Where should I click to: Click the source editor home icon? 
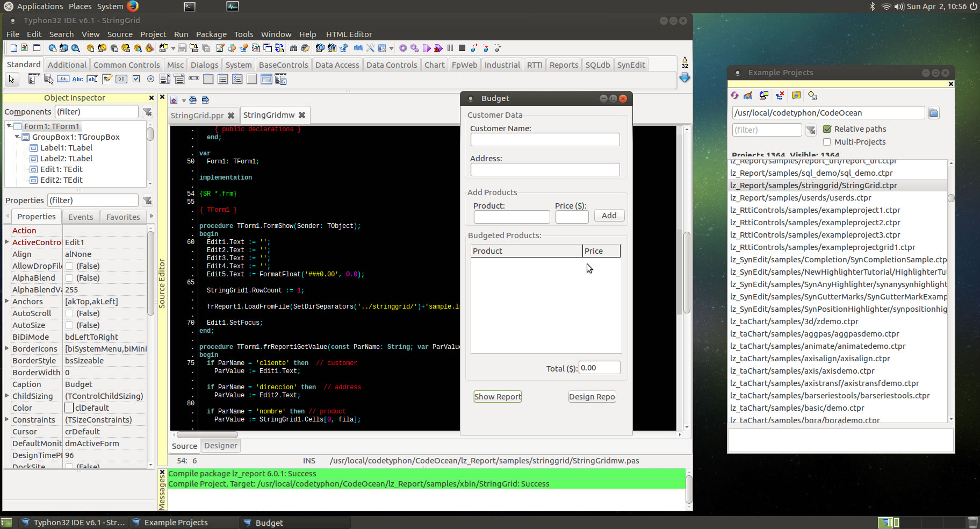click(x=174, y=100)
